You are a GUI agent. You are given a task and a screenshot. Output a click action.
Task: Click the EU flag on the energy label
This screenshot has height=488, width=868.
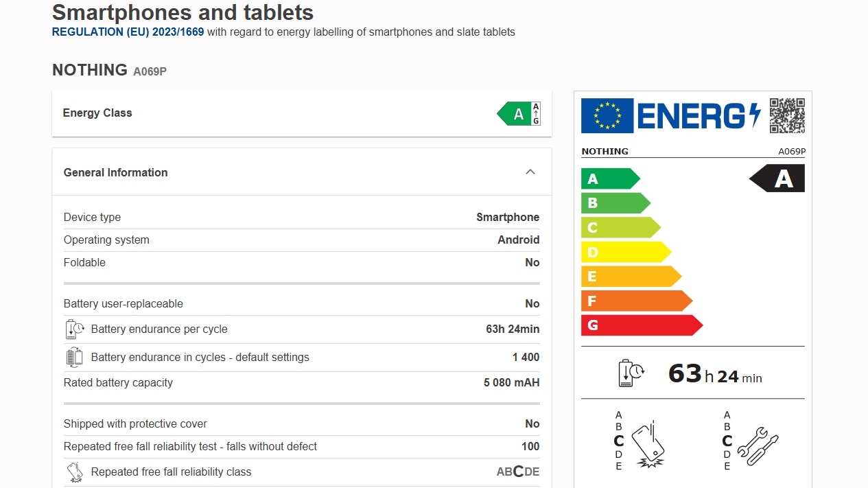tap(607, 115)
